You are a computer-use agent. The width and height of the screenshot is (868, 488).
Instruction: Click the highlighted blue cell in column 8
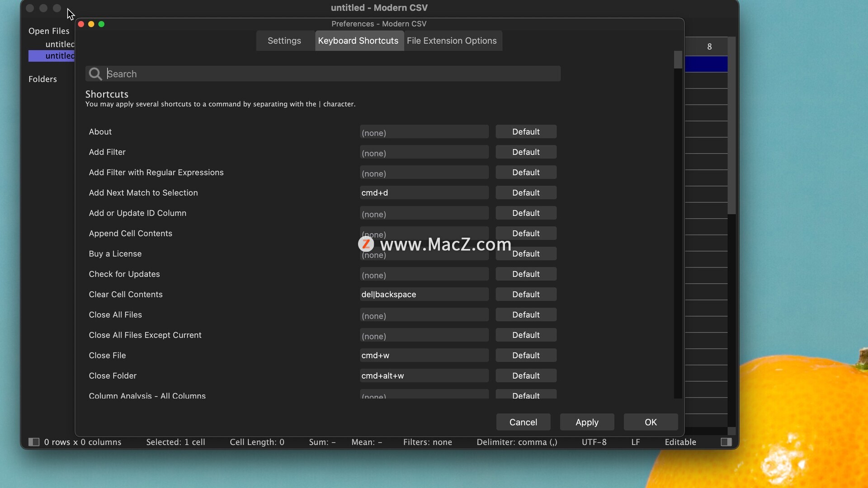point(706,64)
